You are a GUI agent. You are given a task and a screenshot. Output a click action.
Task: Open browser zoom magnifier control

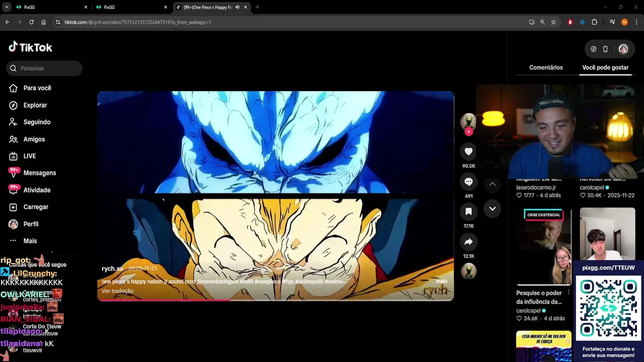click(542, 22)
